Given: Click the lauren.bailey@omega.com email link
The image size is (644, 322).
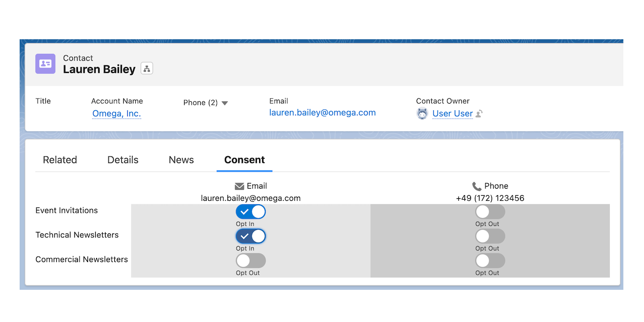Looking at the screenshot, I should [323, 112].
